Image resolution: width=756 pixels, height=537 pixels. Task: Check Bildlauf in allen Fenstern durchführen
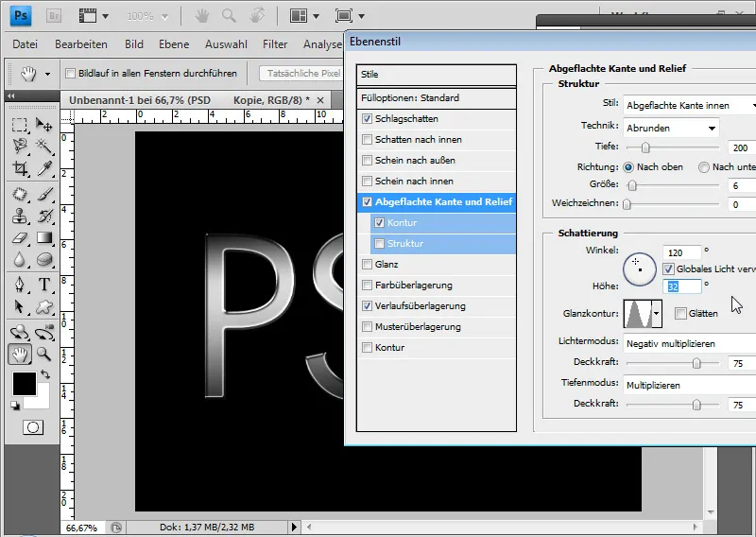pyautogui.click(x=70, y=74)
